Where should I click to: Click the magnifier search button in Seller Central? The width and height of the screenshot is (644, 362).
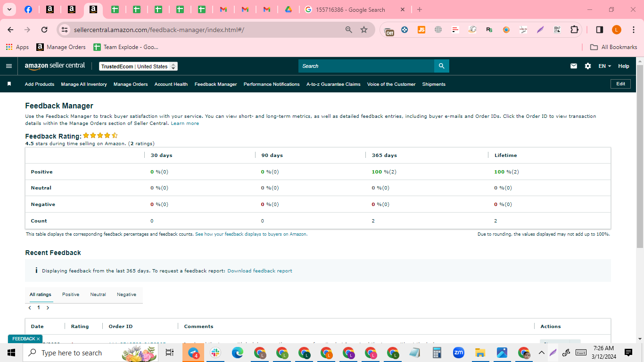pyautogui.click(x=442, y=66)
